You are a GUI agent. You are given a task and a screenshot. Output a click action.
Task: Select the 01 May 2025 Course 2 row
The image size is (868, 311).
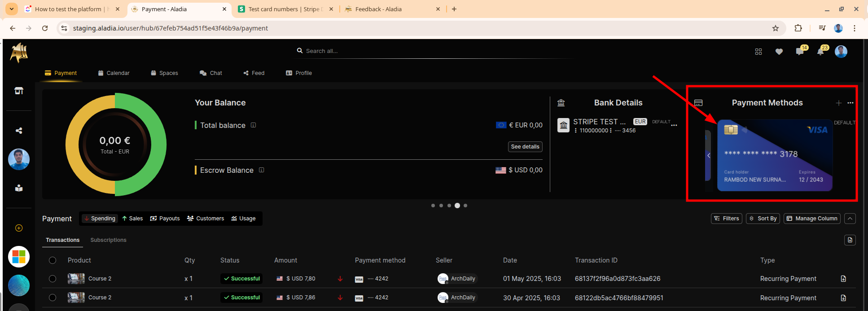pos(53,279)
